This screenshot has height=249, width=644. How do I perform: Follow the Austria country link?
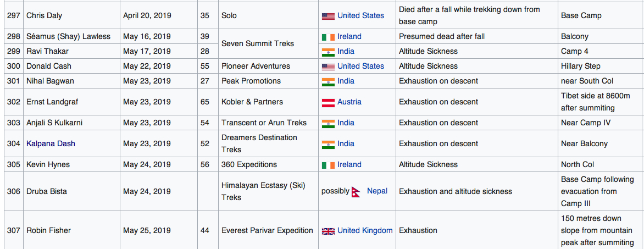[349, 102]
